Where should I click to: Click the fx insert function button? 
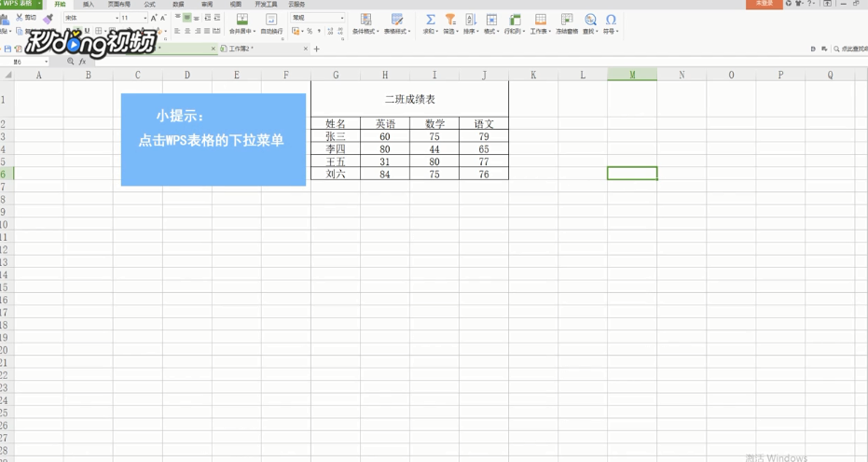[x=82, y=62]
